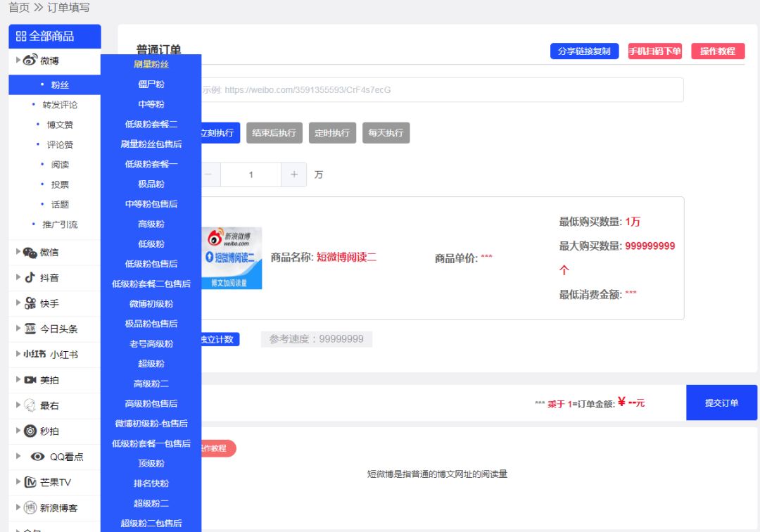The width and height of the screenshot is (760, 532).
Task: Open the 全部商品 header tab
Action: pyautogui.click(x=55, y=37)
